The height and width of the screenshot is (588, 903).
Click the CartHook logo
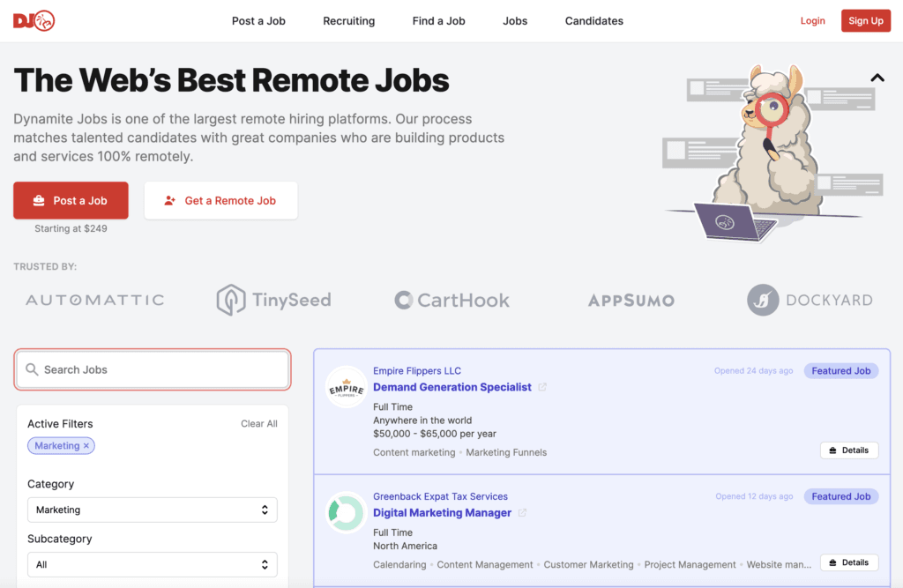(x=452, y=300)
